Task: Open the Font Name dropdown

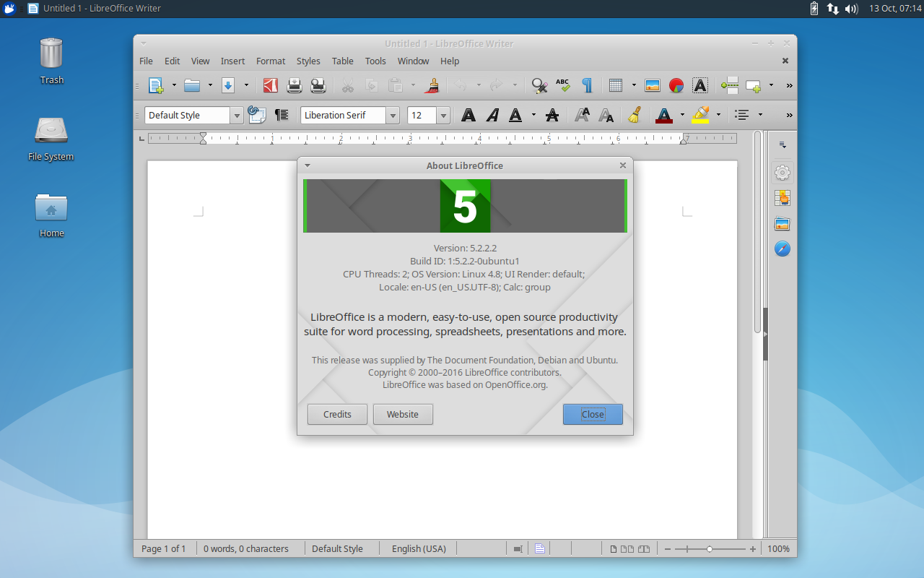Action: pos(393,115)
